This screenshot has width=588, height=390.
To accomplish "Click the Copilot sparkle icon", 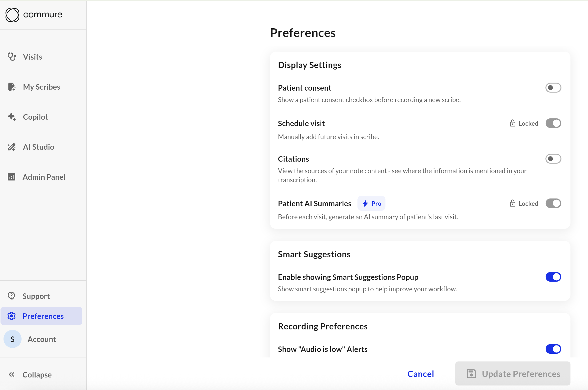I will (x=12, y=117).
